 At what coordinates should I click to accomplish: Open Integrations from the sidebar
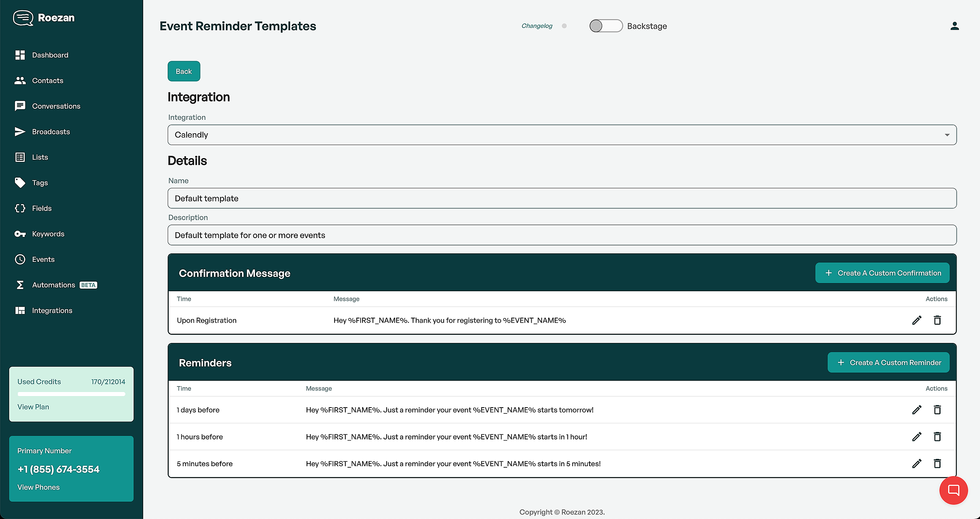pos(52,310)
